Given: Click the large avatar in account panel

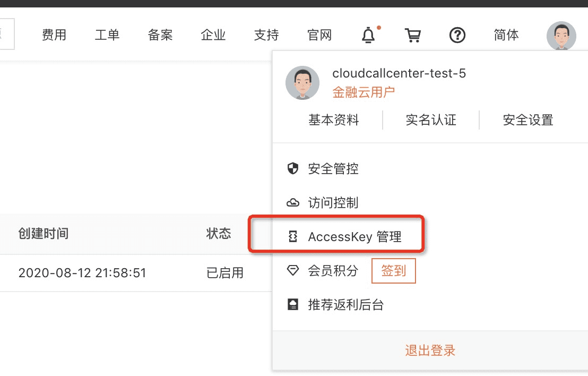Looking at the screenshot, I should coord(302,83).
